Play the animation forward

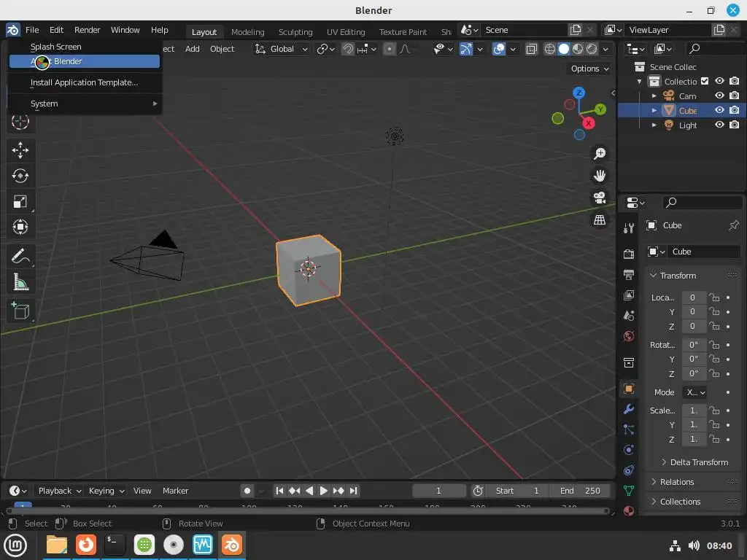pos(323,491)
